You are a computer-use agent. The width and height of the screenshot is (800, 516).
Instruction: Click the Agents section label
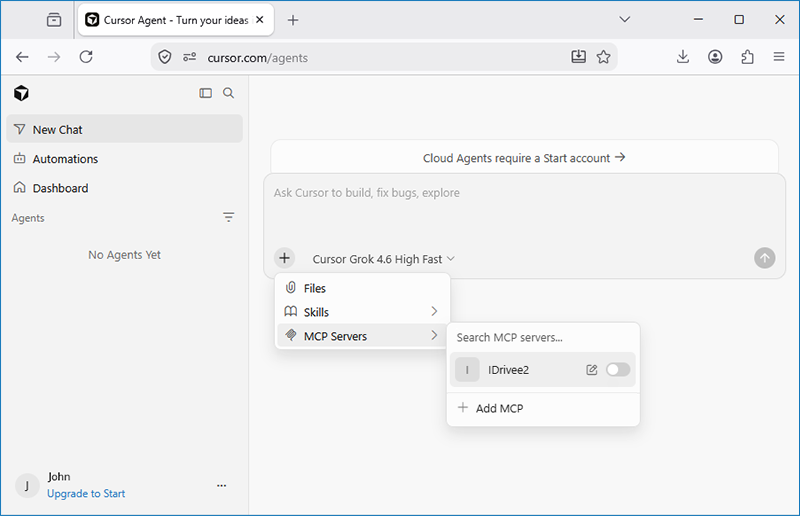click(28, 218)
